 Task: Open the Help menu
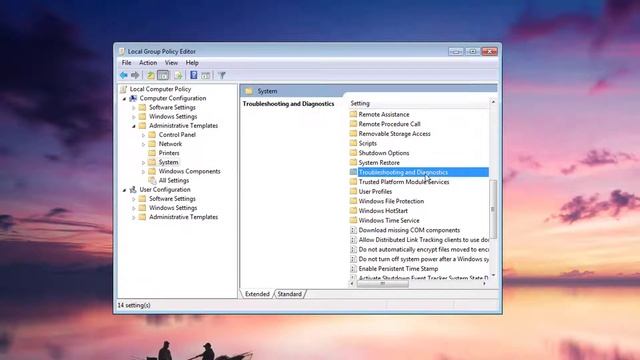click(x=192, y=63)
